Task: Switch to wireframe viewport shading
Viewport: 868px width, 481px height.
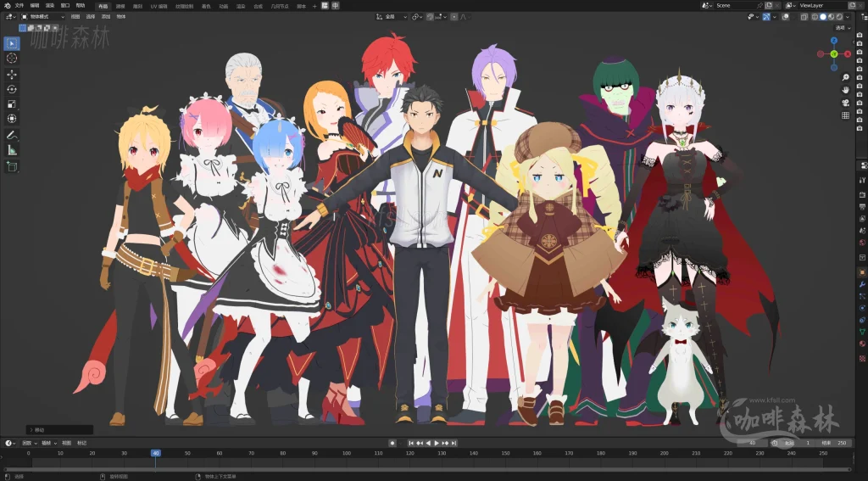Action: (x=815, y=17)
